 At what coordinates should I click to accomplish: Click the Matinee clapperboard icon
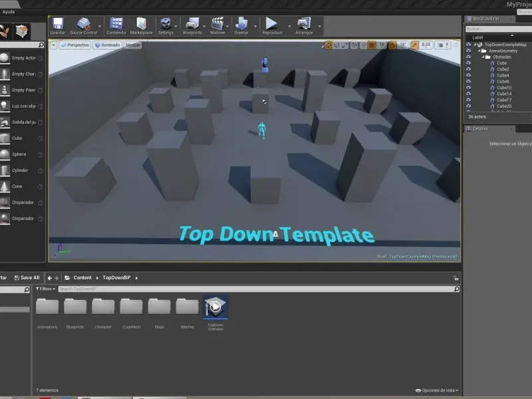217,26
